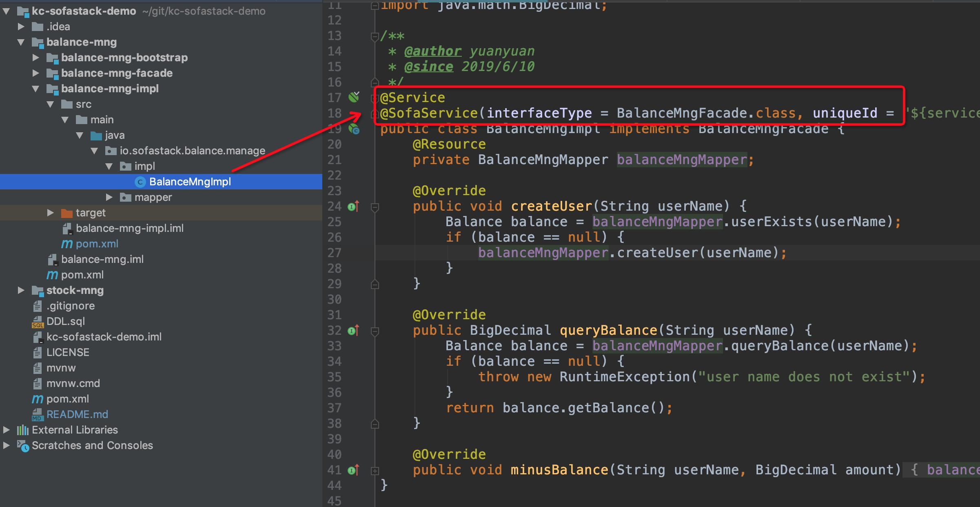
Task: Click the "user name does not exist" string
Action: pyautogui.click(x=804, y=377)
